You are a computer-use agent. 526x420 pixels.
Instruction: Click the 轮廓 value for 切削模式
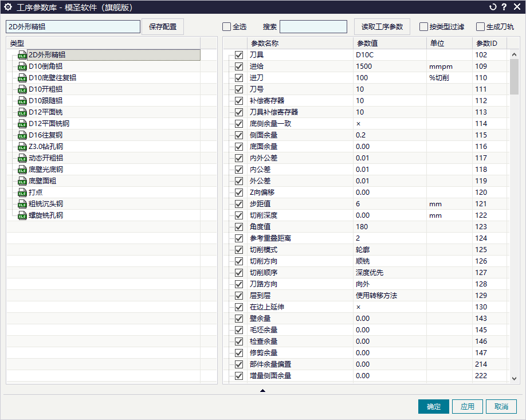363,250
